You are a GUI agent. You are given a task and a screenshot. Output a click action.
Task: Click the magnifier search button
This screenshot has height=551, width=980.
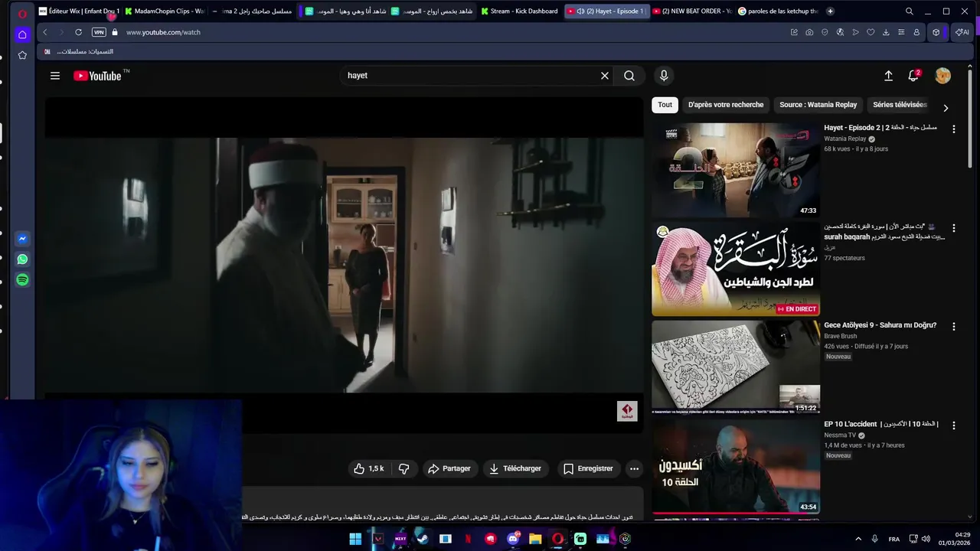click(x=629, y=76)
